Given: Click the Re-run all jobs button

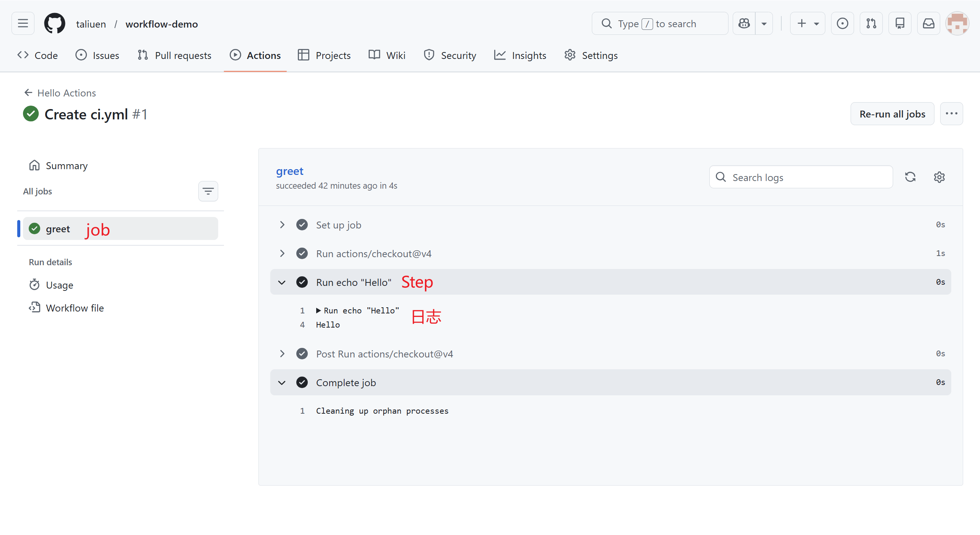Looking at the screenshot, I should 892,114.
